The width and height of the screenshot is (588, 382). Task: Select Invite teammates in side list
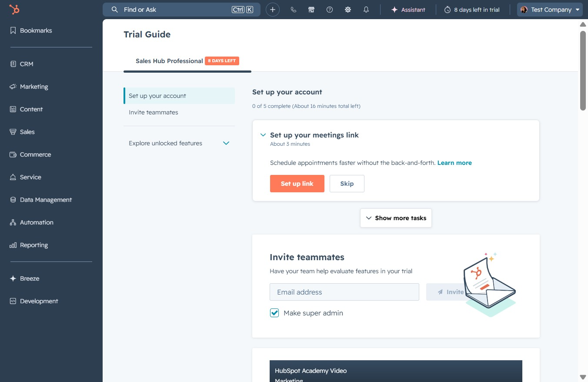point(179,112)
